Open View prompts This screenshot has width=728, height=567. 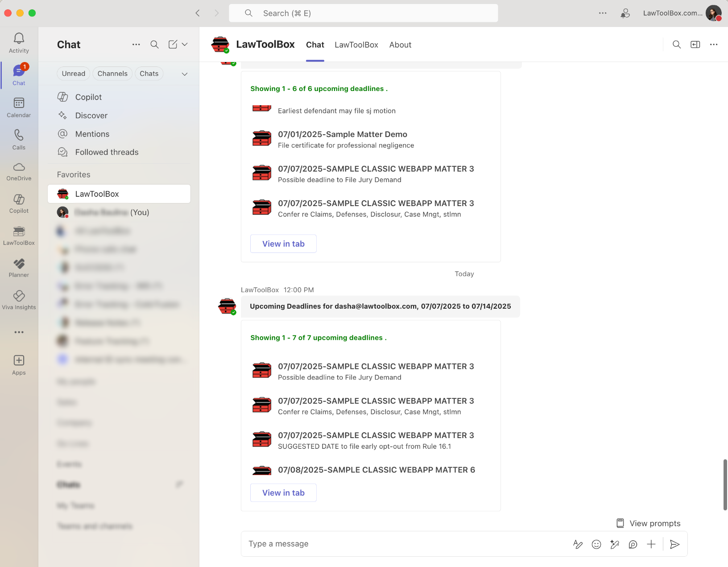pyautogui.click(x=649, y=523)
